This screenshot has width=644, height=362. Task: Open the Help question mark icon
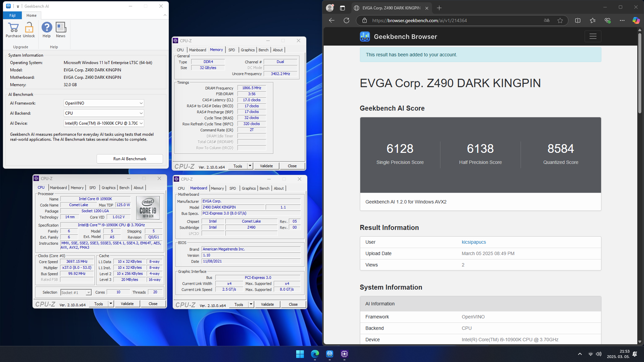[x=47, y=27]
